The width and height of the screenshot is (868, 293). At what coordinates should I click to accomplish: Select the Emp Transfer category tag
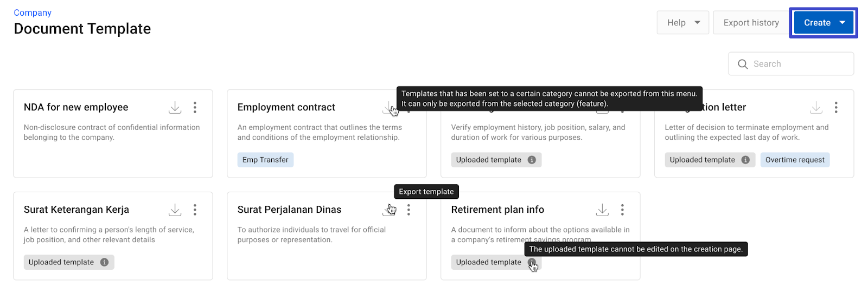click(265, 160)
